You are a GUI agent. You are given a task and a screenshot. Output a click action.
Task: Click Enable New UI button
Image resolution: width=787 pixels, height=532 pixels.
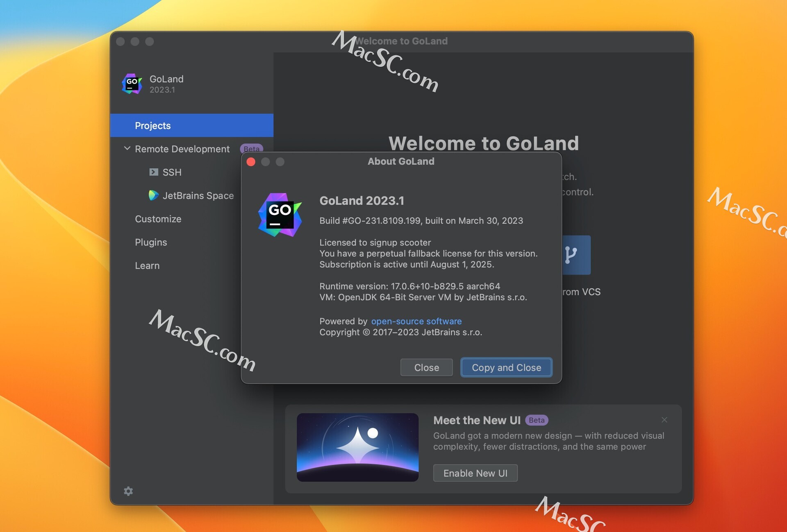click(475, 473)
